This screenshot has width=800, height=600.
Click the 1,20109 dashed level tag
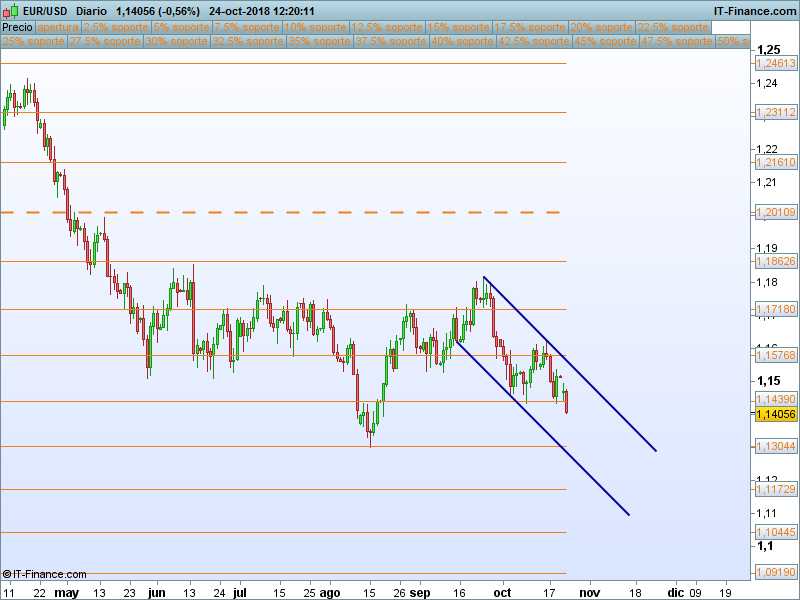tap(776, 212)
